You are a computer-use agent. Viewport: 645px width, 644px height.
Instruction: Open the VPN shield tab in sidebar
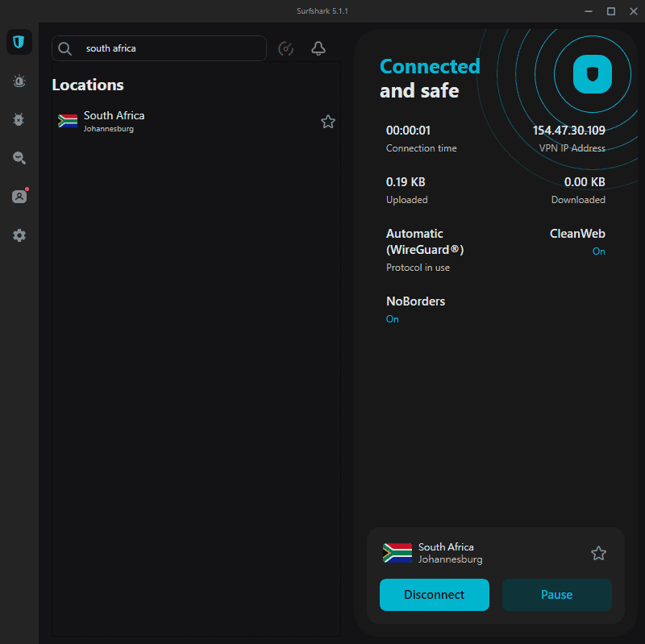coord(19,42)
